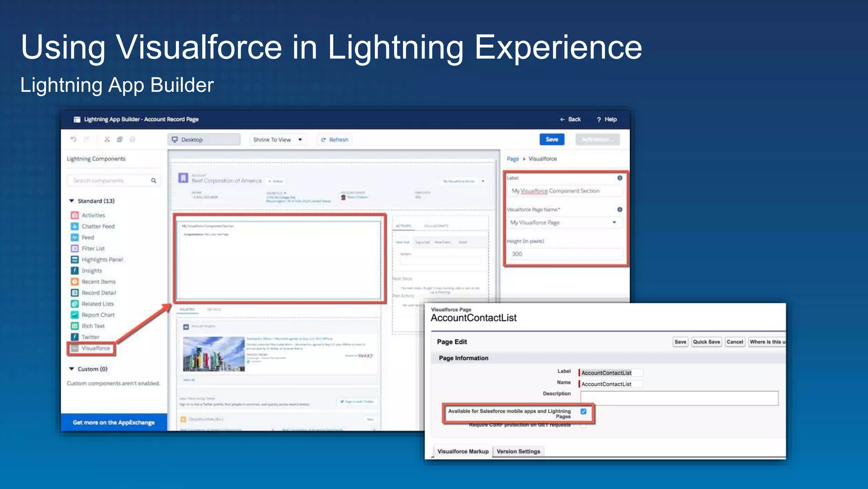Open Help in the header
This screenshot has width=868, height=489.
607,120
